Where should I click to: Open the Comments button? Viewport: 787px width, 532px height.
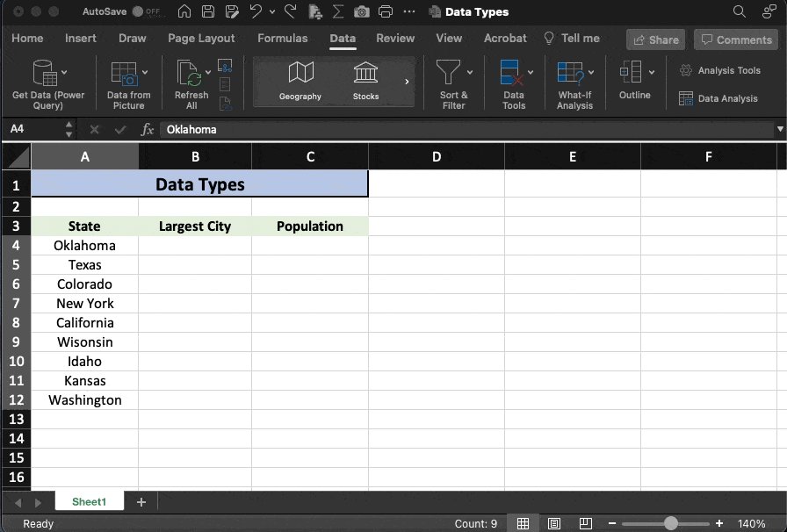(x=736, y=40)
